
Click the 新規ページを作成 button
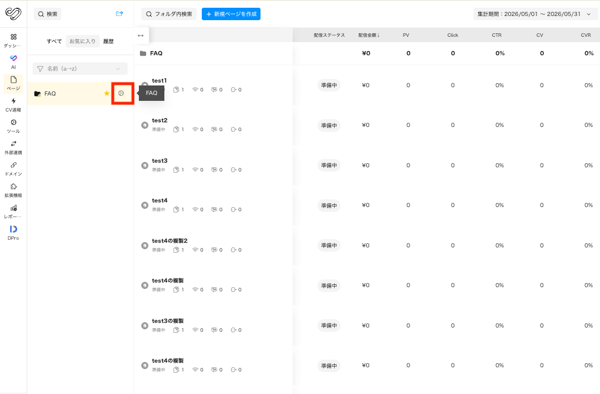point(231,14)
